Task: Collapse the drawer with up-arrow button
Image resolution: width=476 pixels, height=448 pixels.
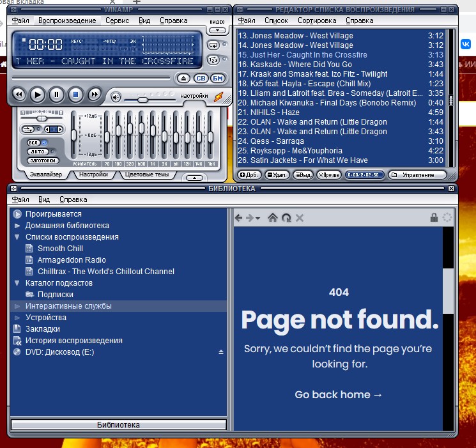Action: tap(194, 178)
